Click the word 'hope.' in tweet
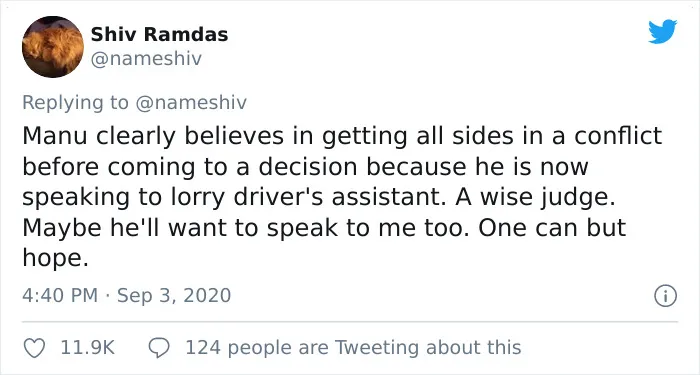 [55, 258]
